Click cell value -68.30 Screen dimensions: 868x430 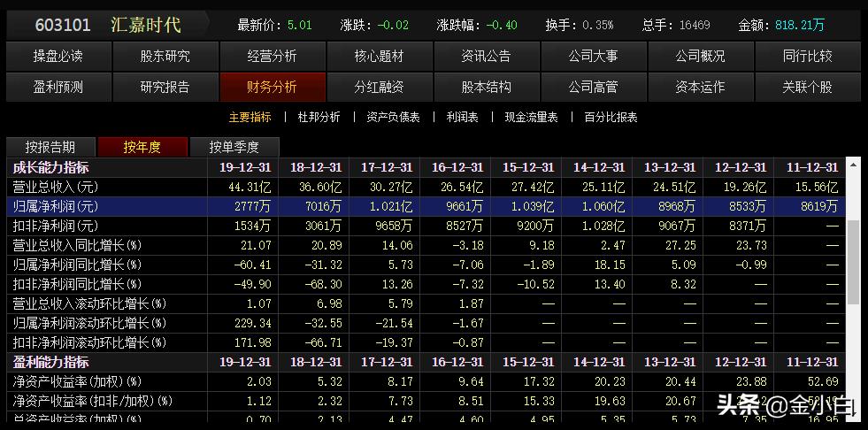tap(323, 284)
